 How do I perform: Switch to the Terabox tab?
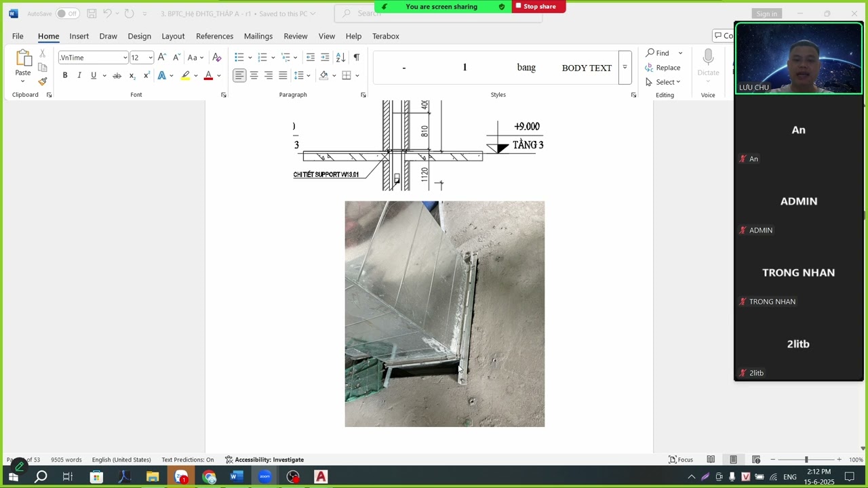385,36
